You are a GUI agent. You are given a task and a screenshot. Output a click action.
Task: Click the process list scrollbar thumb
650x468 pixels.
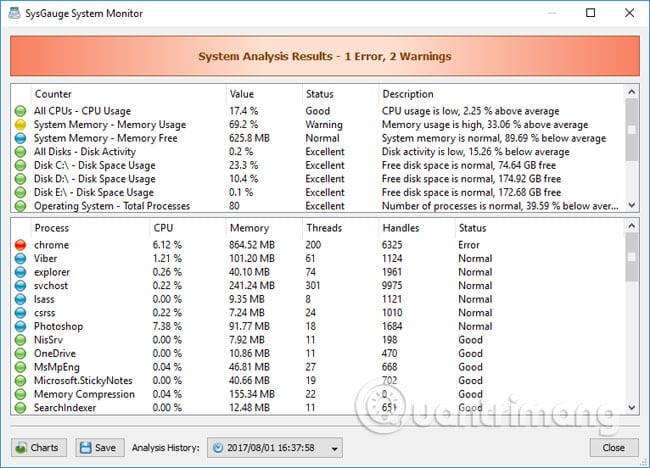click(x=631, y=257)
